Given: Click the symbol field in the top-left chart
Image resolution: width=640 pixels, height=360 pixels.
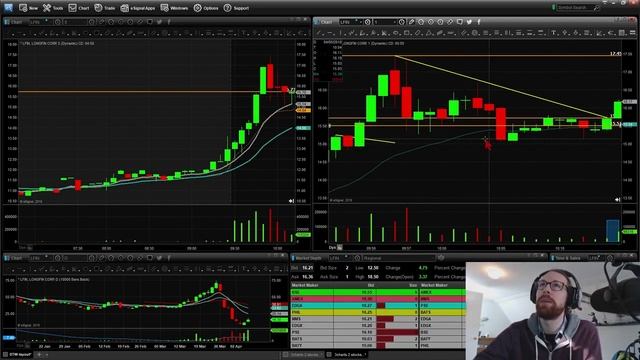Looking at the screenshot, I should [40, 22].
